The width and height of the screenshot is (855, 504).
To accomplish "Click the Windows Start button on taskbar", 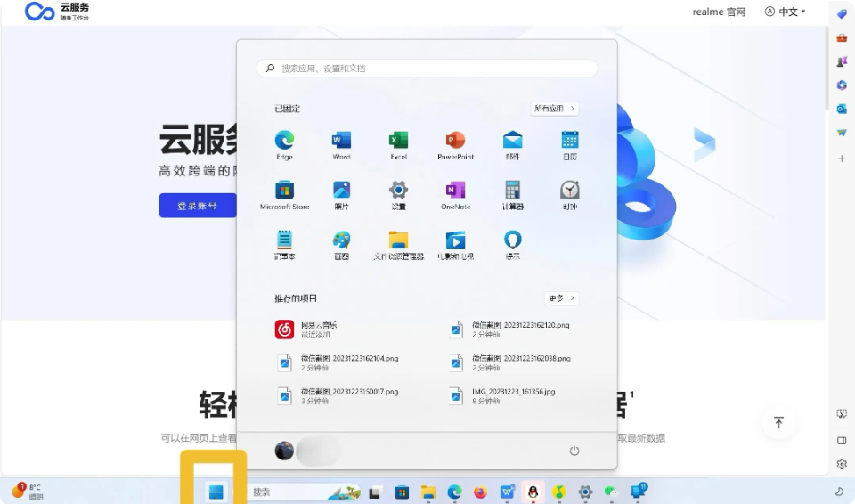I will tap(216, 492).
